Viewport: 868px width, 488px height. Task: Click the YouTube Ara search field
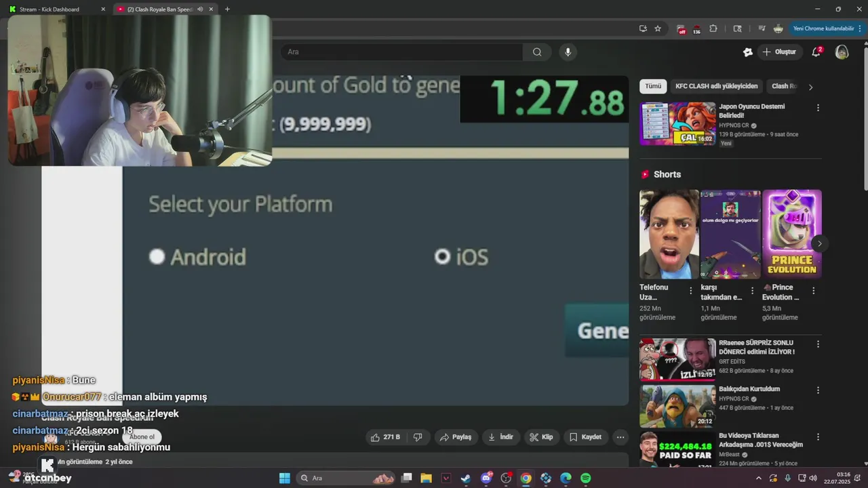point(401,52)
